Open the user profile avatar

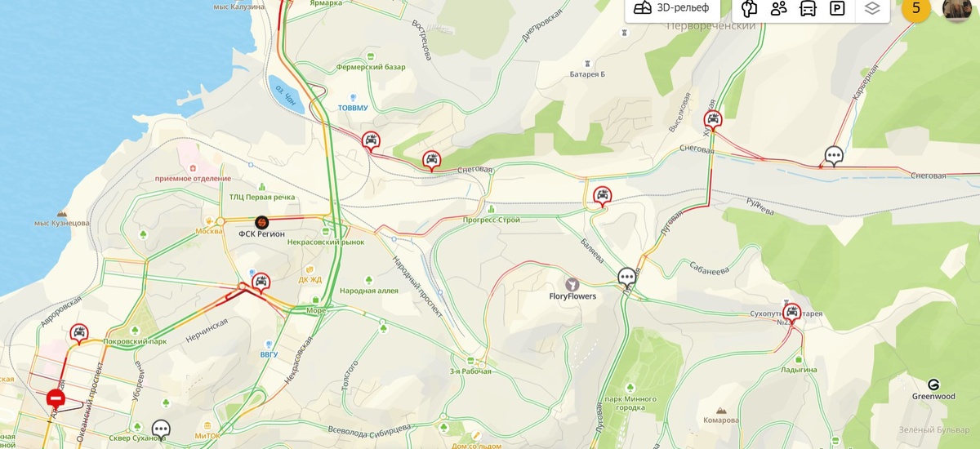tap(956, 8)
